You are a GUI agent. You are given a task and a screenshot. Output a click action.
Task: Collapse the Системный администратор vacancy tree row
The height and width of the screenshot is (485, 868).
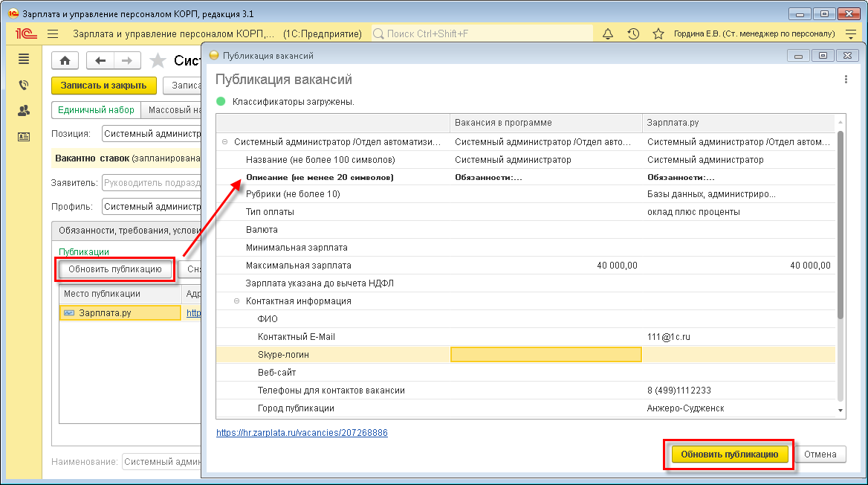[x=224, y=142]
